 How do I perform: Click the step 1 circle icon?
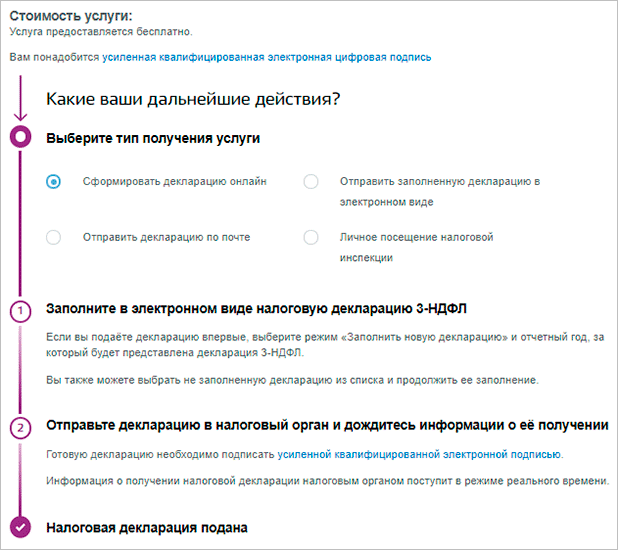(x=19, y=311)
